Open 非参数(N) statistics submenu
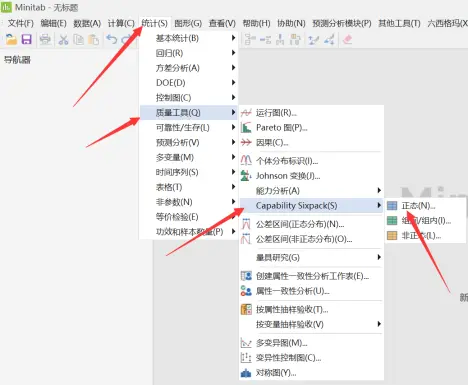 click(188, 202)
